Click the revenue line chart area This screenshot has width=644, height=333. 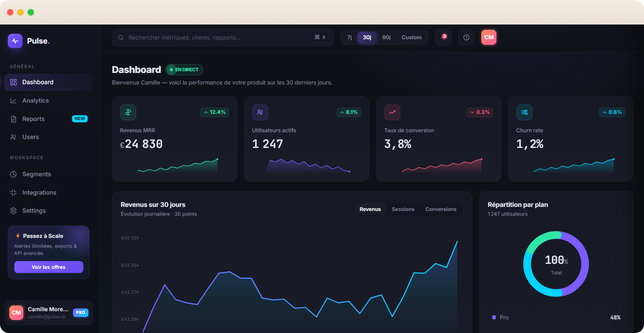300,286
